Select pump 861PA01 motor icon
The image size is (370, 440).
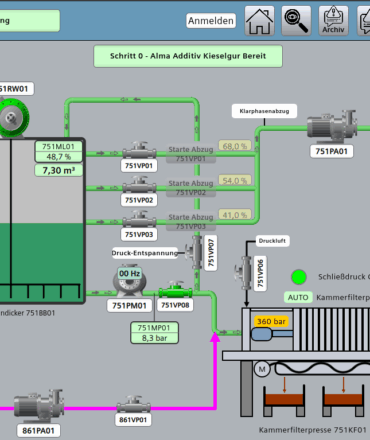39,406
